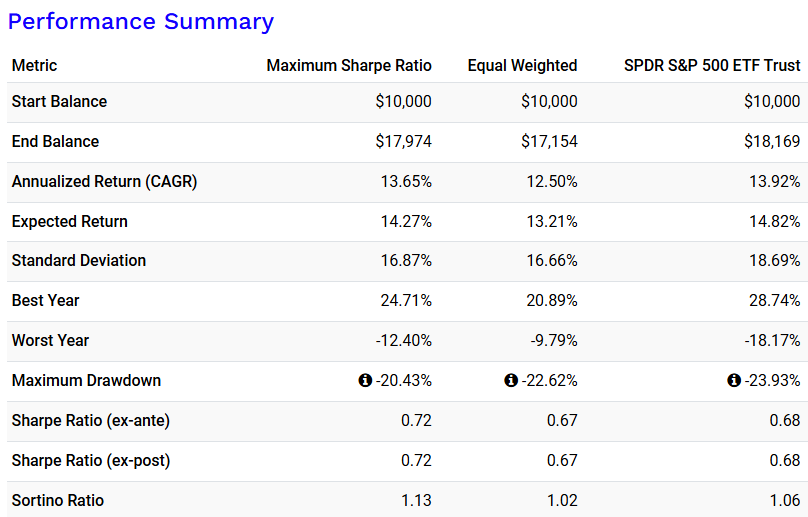Click the Sharpe Ratio (ex-post) label
Screen dimensions: 808x517
[x=91, y=460]
